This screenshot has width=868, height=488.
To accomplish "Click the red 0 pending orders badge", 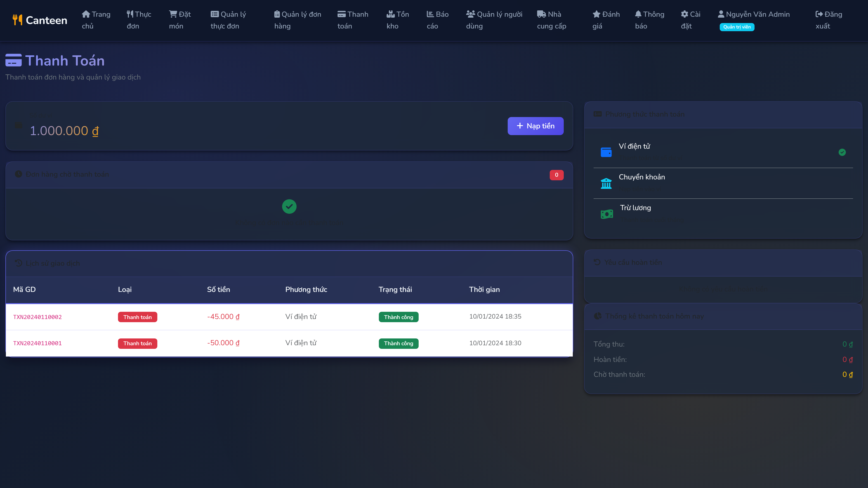I will point(556,175).
